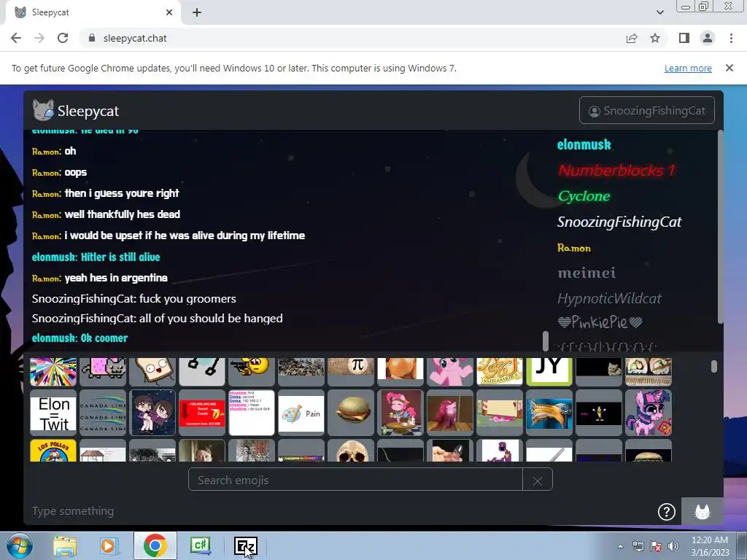Select user Cyclone in the user list

pos(584,195)
